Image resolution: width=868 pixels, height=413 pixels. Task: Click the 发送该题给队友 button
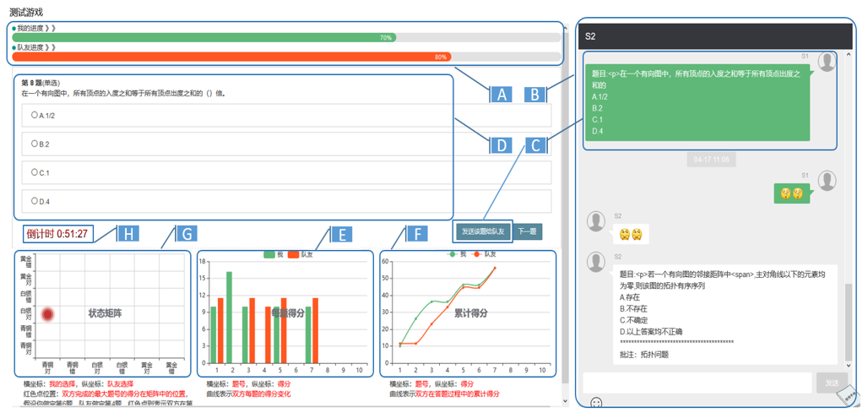pos(483,231)
